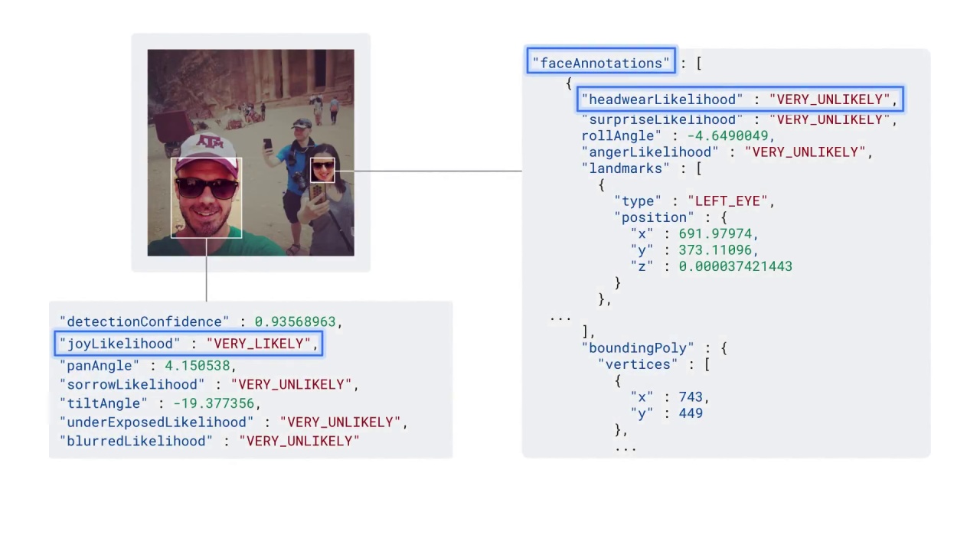980x551 pixels.
Task: Select the landmarks array label
Action: 626,168
